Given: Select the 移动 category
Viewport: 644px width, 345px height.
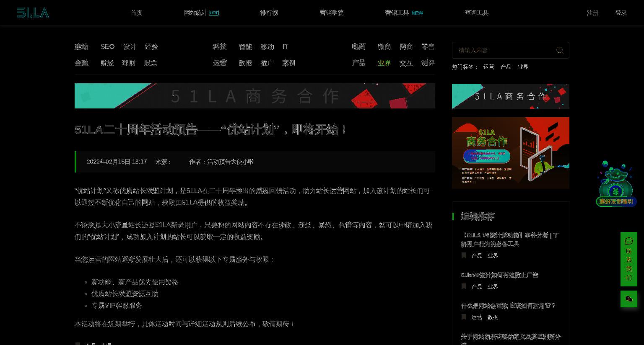Looking at the screenshot, I should click(267, 46).
